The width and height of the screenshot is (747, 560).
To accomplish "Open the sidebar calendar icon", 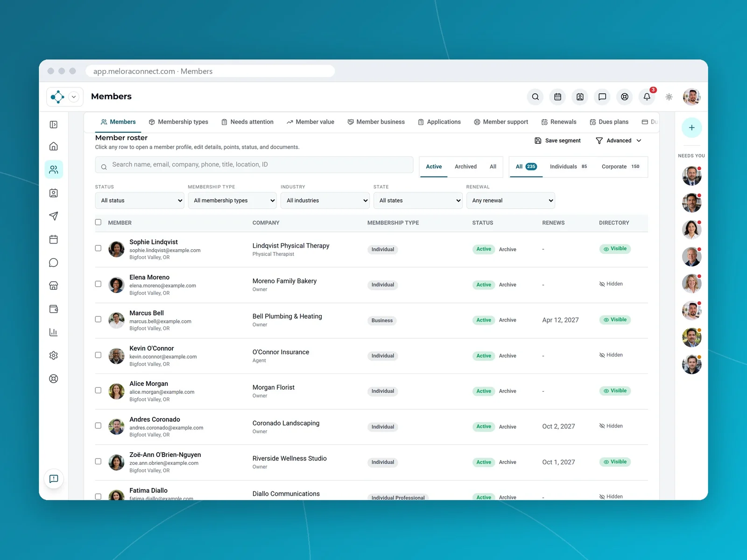I will [54, 239].
